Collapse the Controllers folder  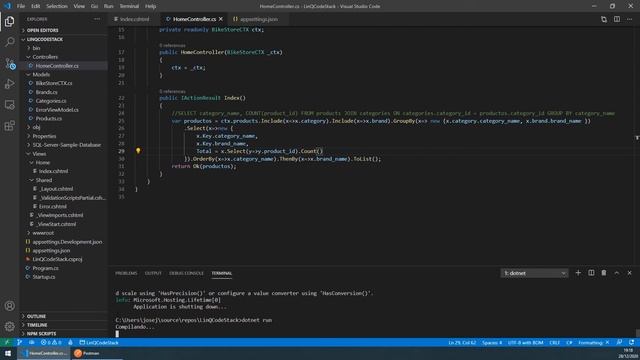(x=64, y=57)
